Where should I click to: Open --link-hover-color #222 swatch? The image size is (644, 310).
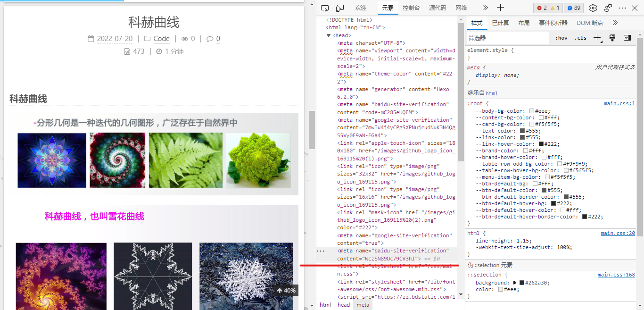[x=541, y=144]
